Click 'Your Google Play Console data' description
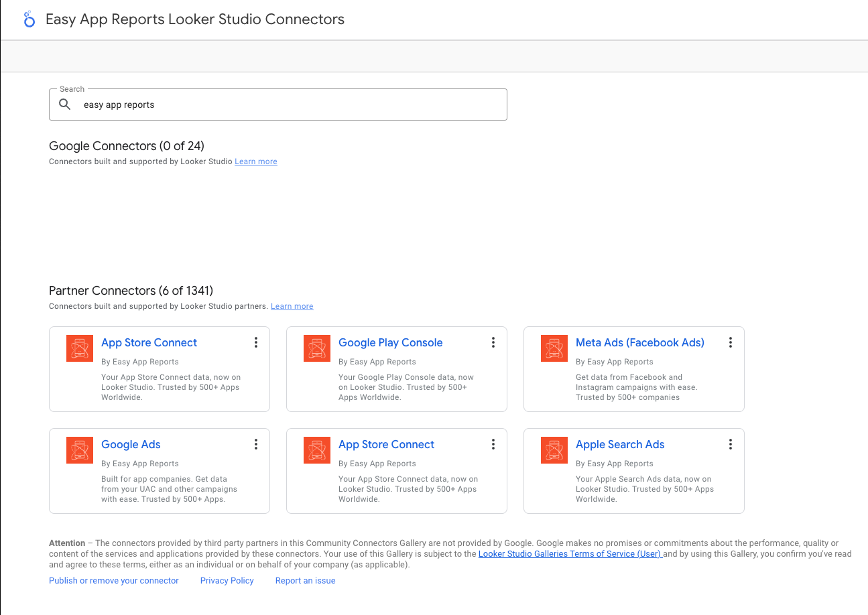868x615 pixels. coord(406,387)
